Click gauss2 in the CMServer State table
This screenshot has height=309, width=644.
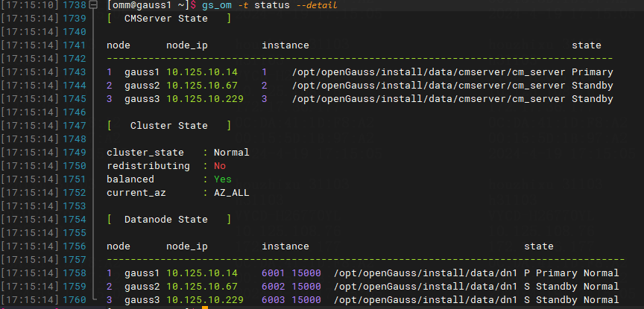click(x=142, y=86)
